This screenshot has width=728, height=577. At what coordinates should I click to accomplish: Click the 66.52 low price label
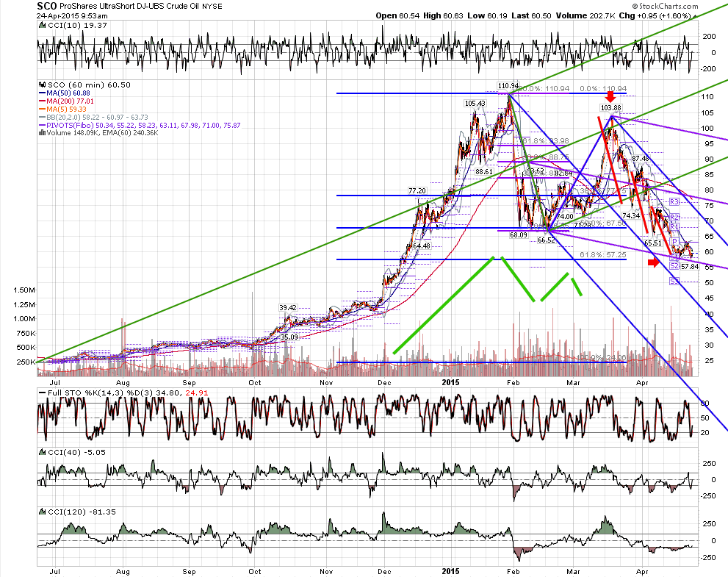(x=547, y=240)
